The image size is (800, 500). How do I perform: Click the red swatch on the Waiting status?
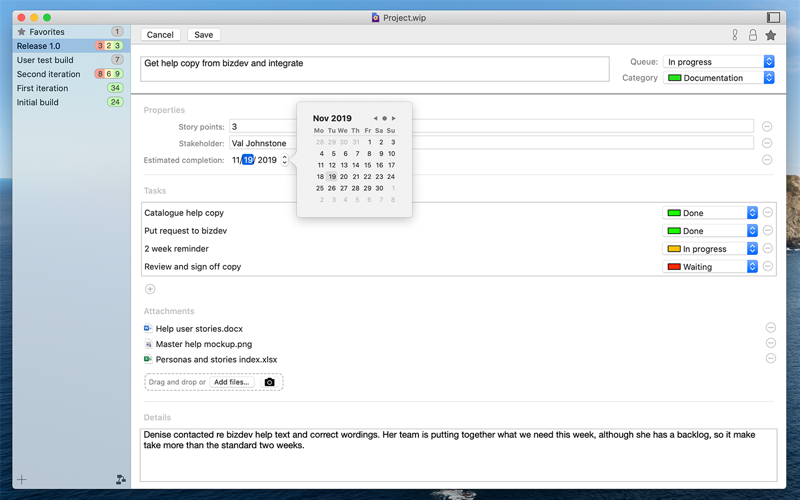674,266
